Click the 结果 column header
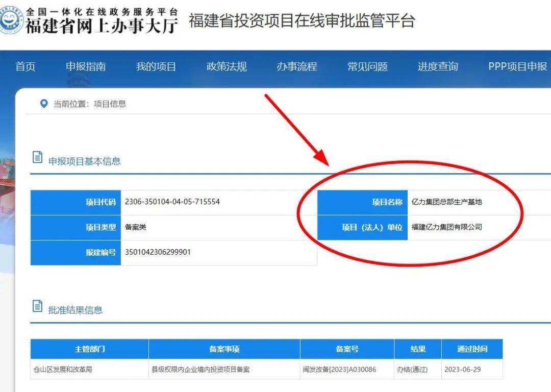Image resolution: width=551 pixels, height=392 pixels. point(418,349)
